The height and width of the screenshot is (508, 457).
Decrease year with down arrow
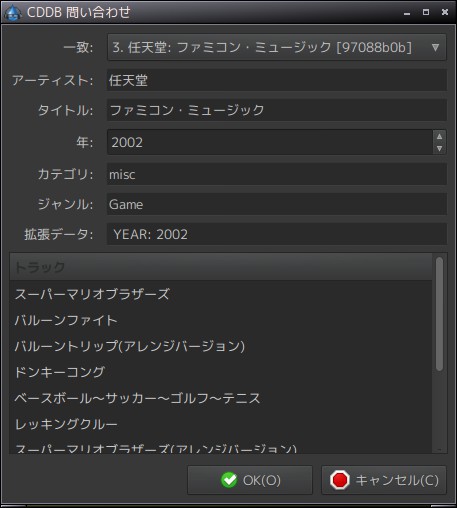(x=439, y=148)
